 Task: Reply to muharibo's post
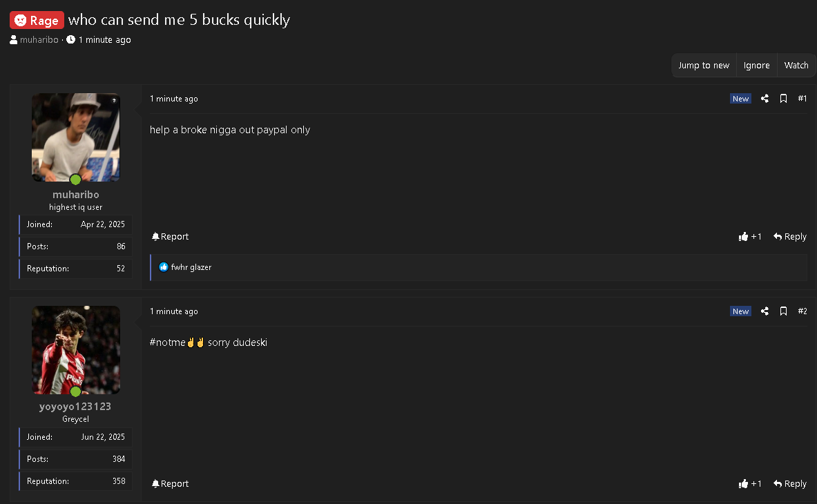[790, 236]
